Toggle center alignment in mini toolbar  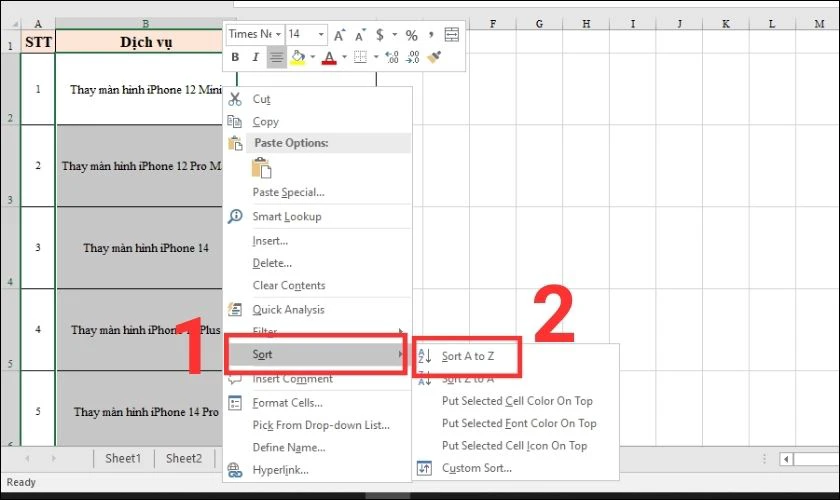(x=276, y=57)
